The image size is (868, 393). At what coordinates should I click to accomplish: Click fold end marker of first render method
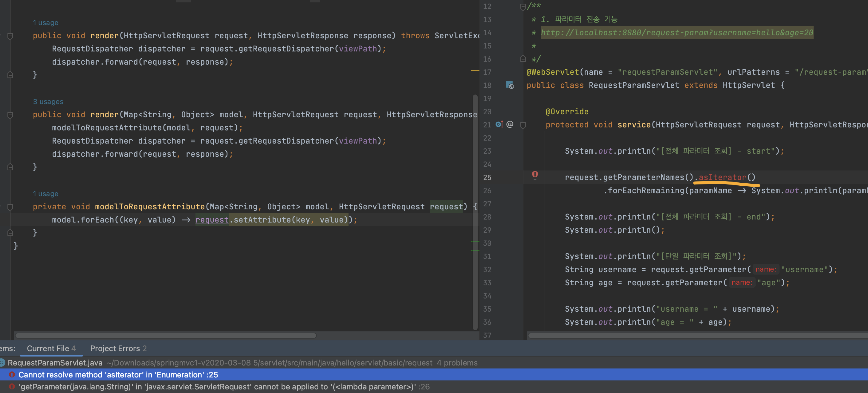point(10,75)
